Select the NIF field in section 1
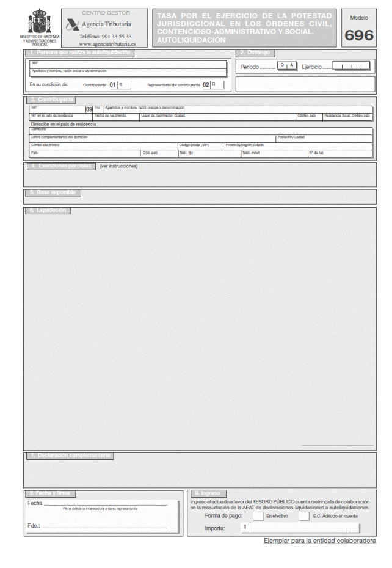392x568 pixels. click(x=128, y=65)
